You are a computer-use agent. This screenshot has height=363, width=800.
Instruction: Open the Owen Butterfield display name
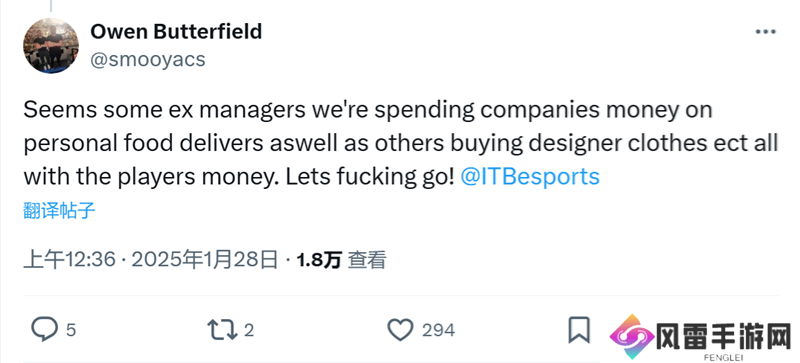tap(176, 32)
